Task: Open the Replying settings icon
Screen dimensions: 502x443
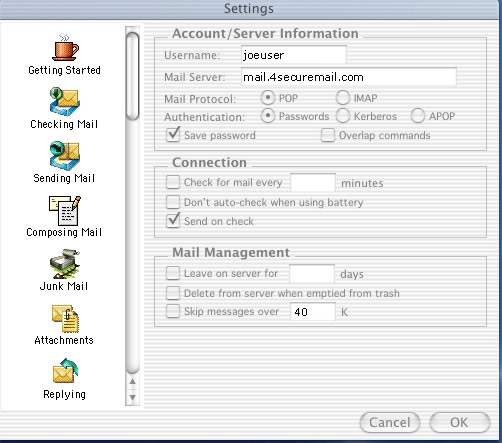Action: pos(65,371)
